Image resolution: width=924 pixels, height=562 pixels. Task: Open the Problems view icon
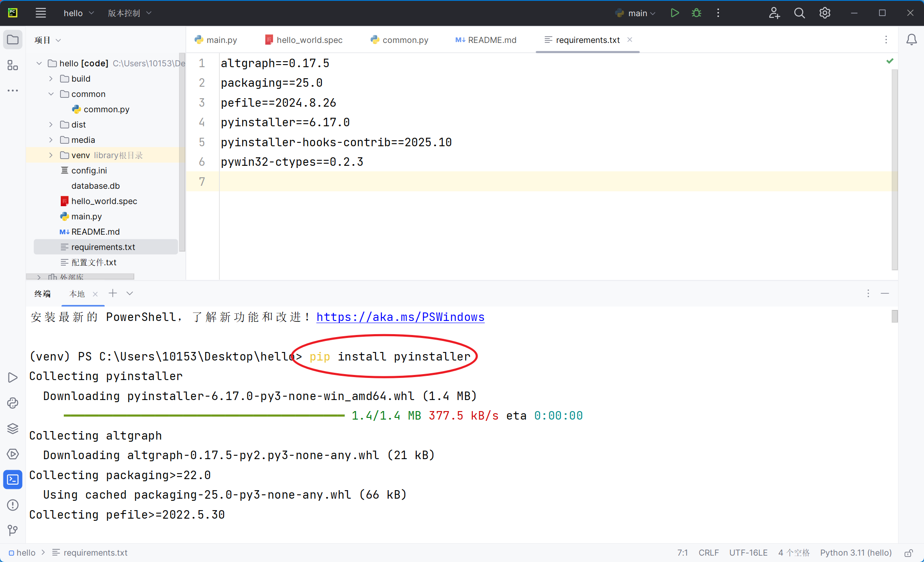[x=12, y=505]
